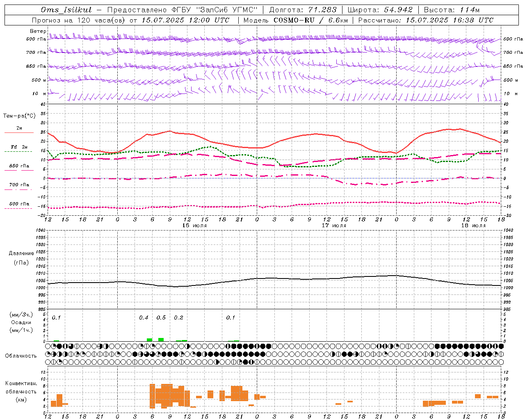The image size is (525, 420).
Task: Click the "Облачность" cloud cover label
Action: (x=21, y=356)
